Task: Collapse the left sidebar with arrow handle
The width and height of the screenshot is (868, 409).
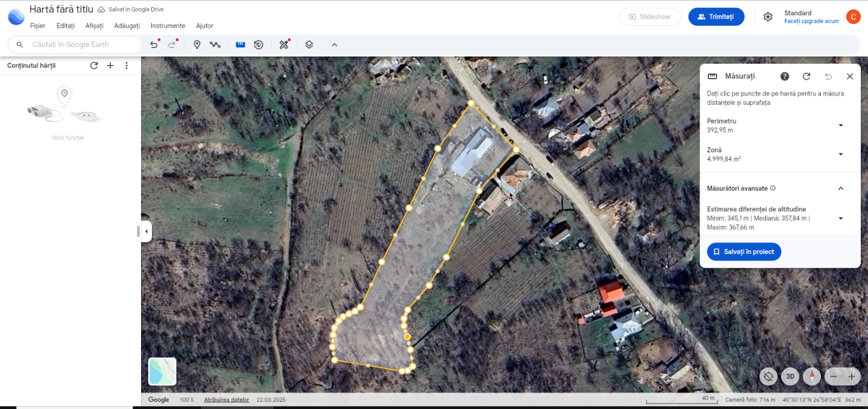Action: pos(146,232)
